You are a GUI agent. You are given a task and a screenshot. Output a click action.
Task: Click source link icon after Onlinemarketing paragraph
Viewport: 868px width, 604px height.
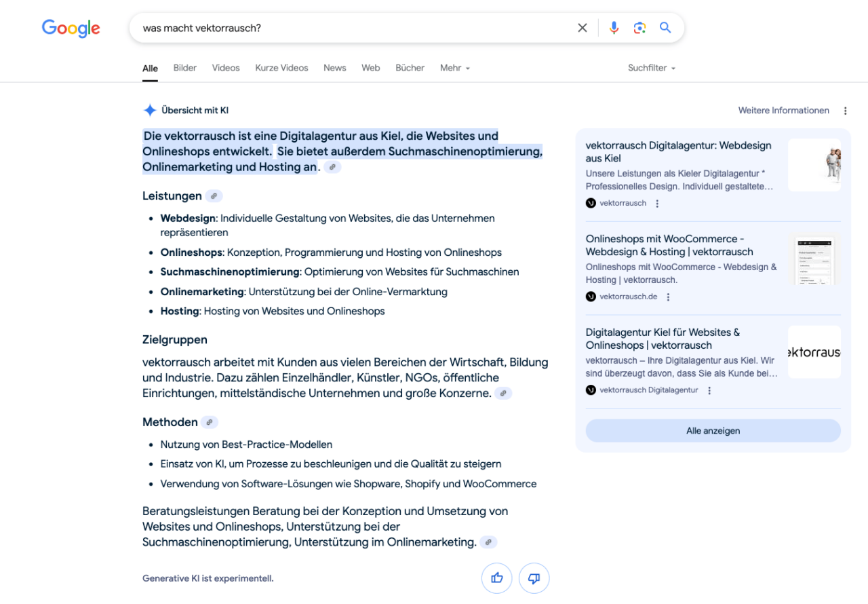488,542
